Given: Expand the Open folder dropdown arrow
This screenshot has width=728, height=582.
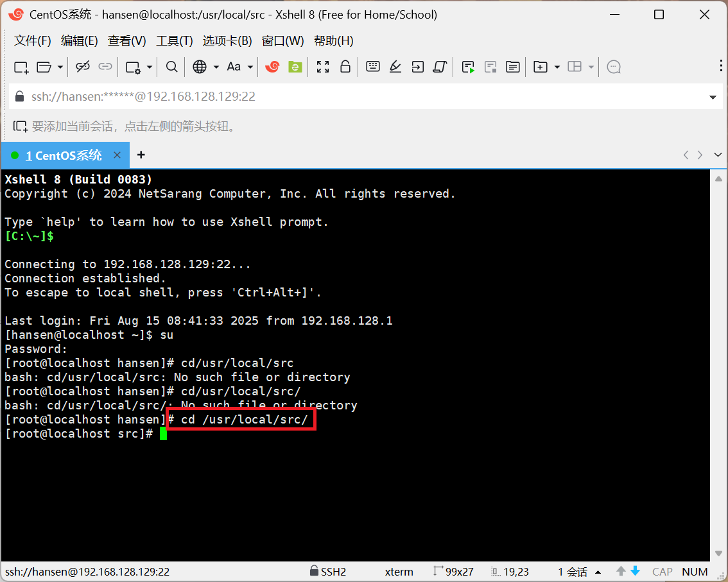Looking at the screenshot, I should [x=60, y=67].
